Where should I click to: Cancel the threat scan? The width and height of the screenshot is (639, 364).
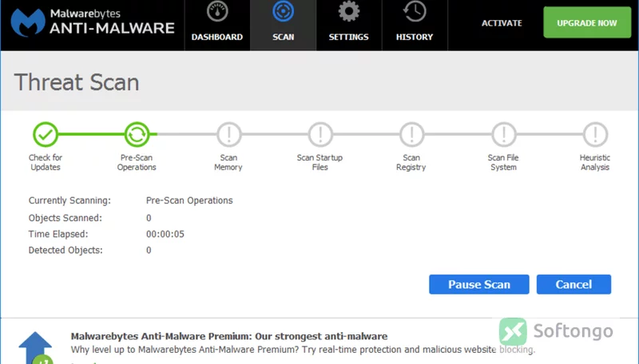click(x=574, y=284)
